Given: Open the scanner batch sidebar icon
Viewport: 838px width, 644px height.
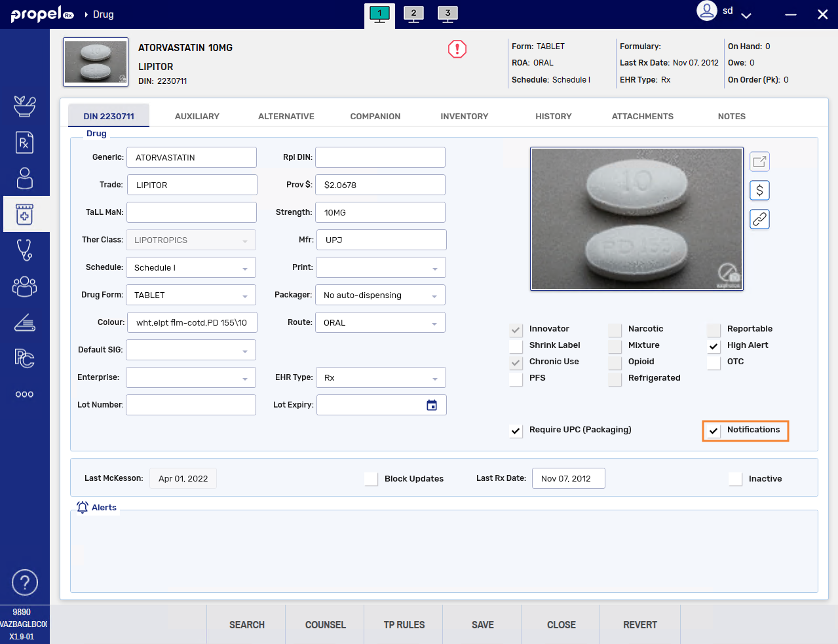Looking at the screenshot, I should coord(25,322).
